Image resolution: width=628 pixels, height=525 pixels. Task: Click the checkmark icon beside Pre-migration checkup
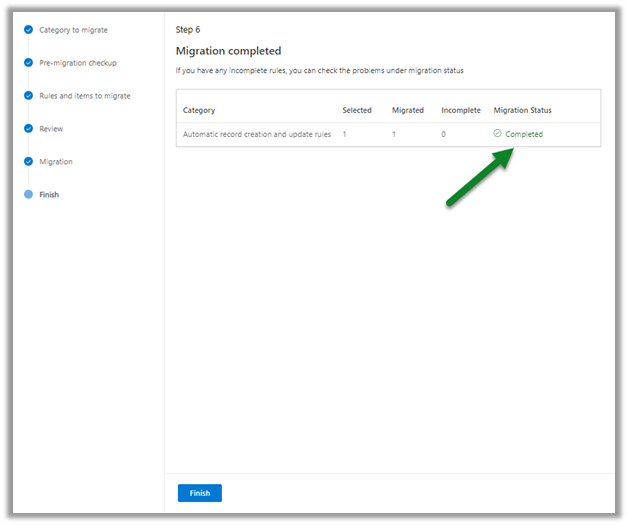pyautogui.click(x=28, y=63)
